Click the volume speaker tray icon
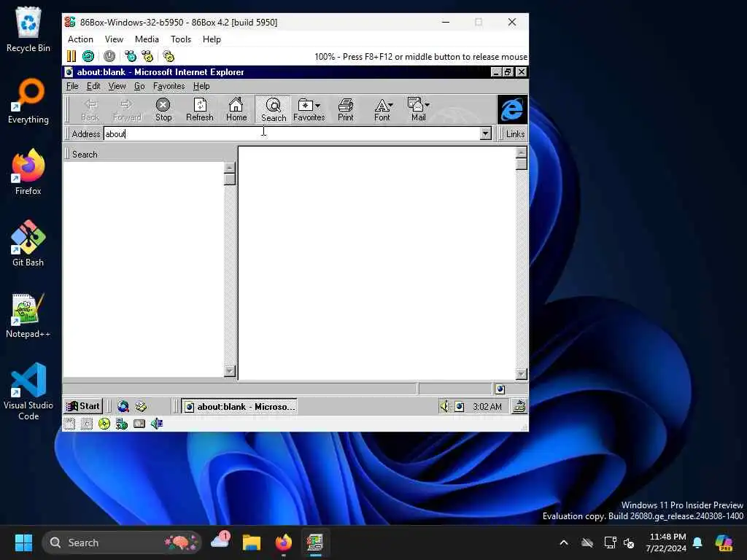The width and height of the screenshot is (747, 560). (x=444, y=406)
